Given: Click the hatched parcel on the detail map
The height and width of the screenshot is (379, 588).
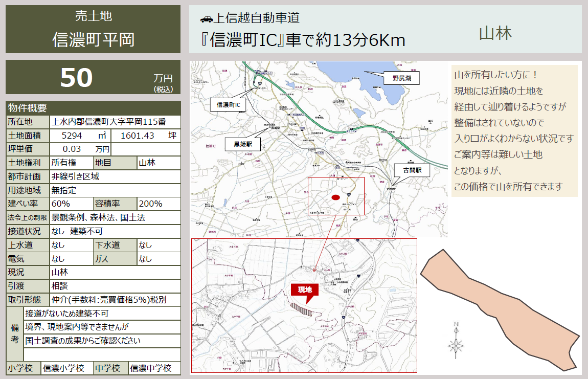Looking at the screenshot, I should [x=301, y=309].
